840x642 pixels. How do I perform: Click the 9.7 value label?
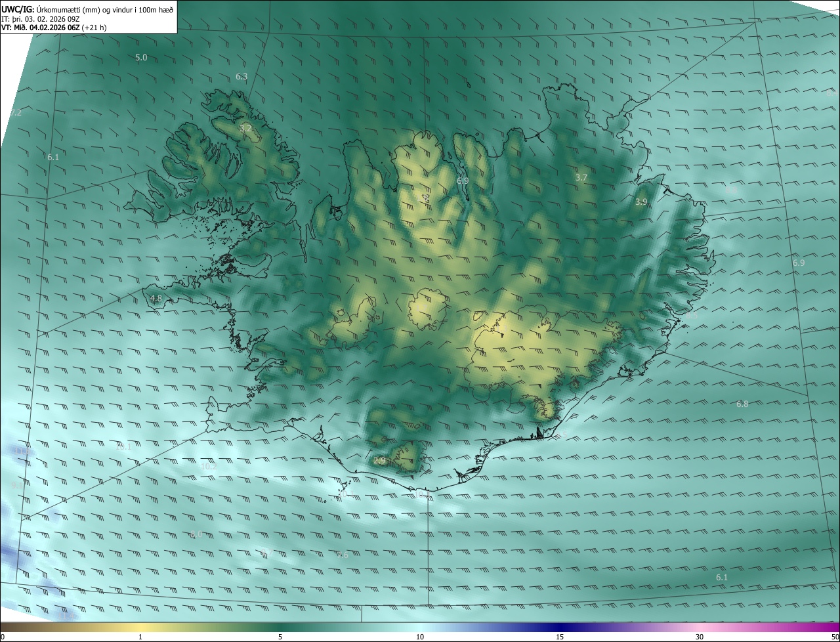[x=267, y=553]
